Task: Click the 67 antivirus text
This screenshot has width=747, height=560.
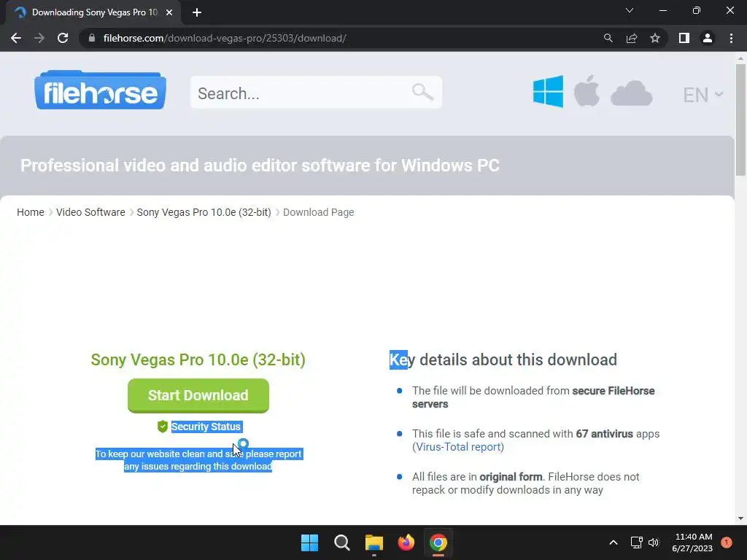Action: 604,434
